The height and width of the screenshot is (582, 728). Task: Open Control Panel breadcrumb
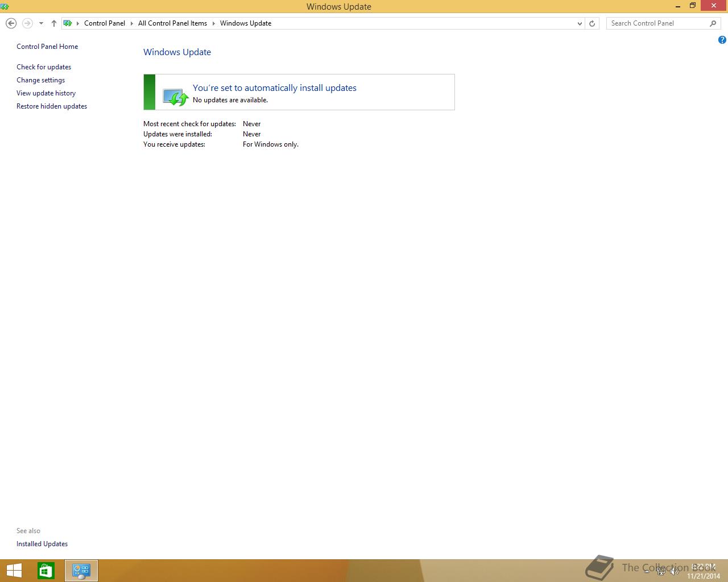click(105, 23)
